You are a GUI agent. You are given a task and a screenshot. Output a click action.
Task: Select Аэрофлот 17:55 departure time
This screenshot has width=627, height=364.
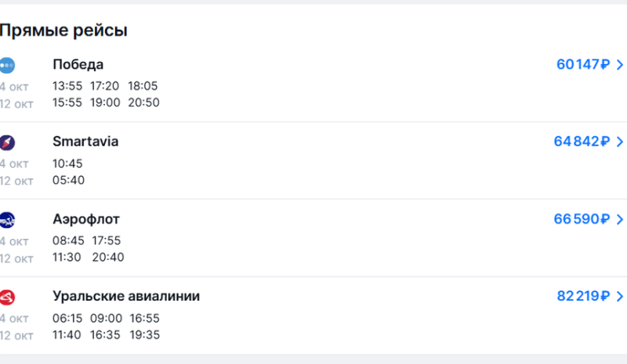107,241
